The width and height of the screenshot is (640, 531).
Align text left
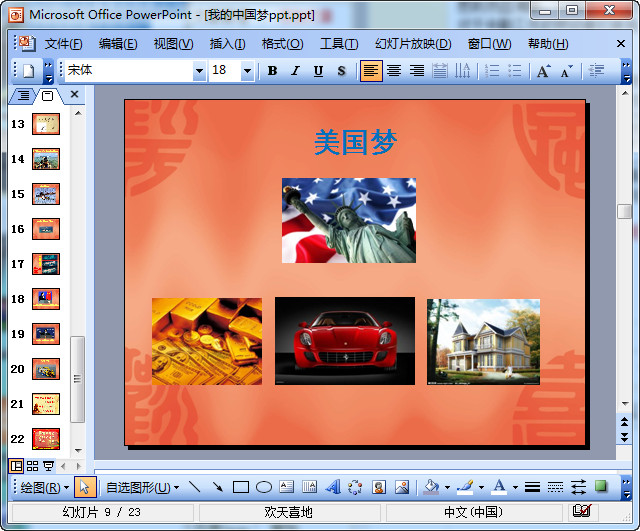pyautogui.click(x=371, y=71)
